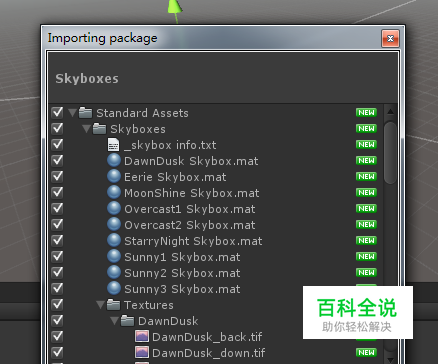Click the Overcast2 Skybox material sphere icon
Viewport: 438px width, 364px height.
click(114, 224)
